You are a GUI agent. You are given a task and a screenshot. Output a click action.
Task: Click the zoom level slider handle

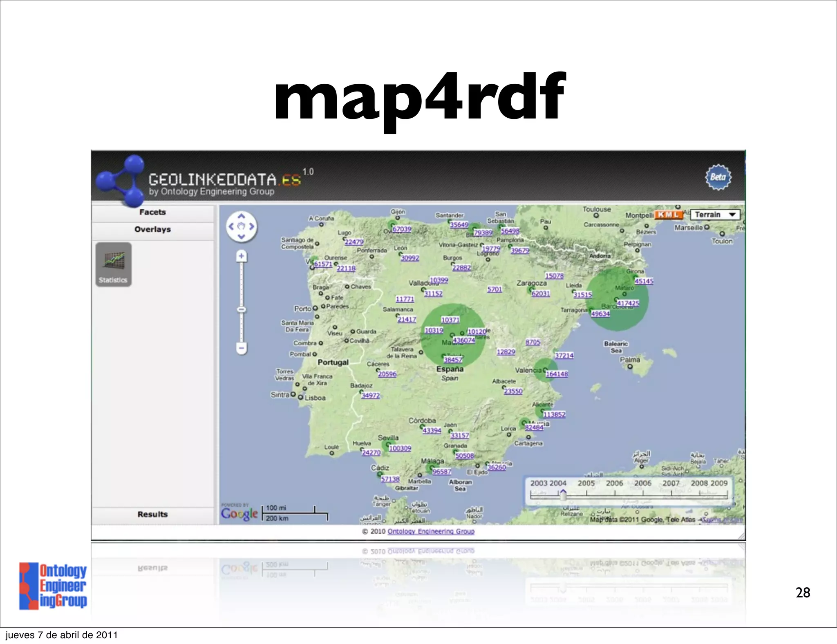tap(242, 310)
